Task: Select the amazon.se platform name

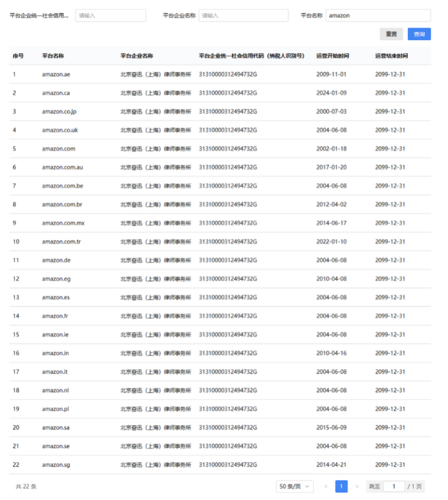Action: coord(56,446)
